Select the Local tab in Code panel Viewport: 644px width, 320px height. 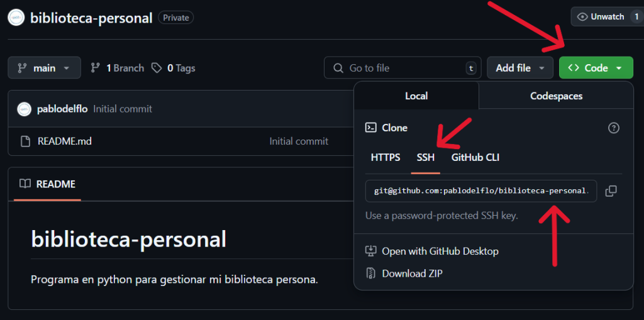[416, 96]
